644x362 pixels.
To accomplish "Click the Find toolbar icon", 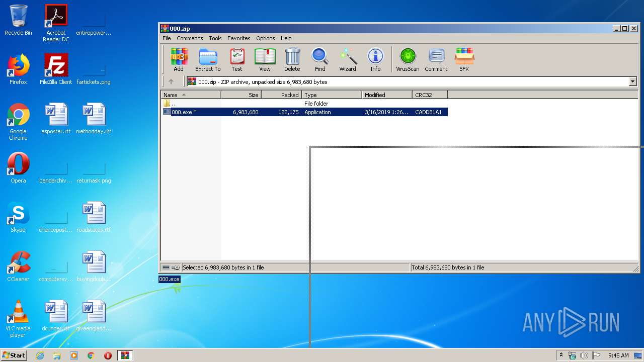I will click(320, 60).
